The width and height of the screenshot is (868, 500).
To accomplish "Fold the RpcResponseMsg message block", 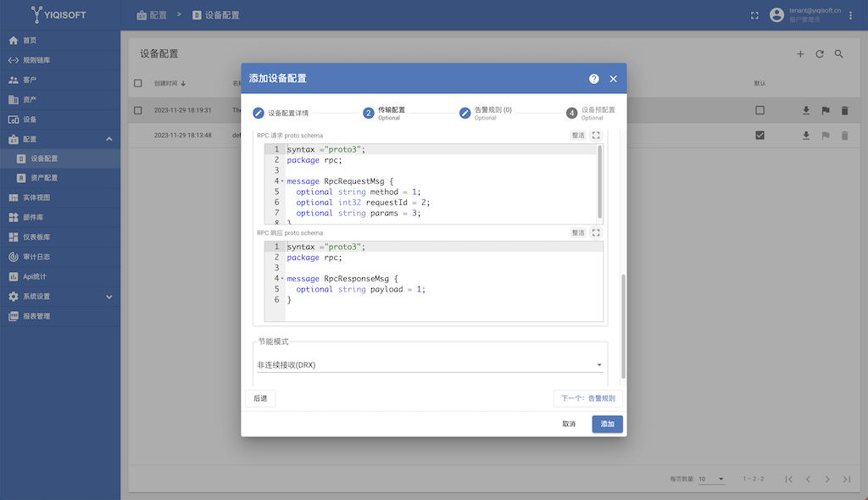I will [282, 279].
